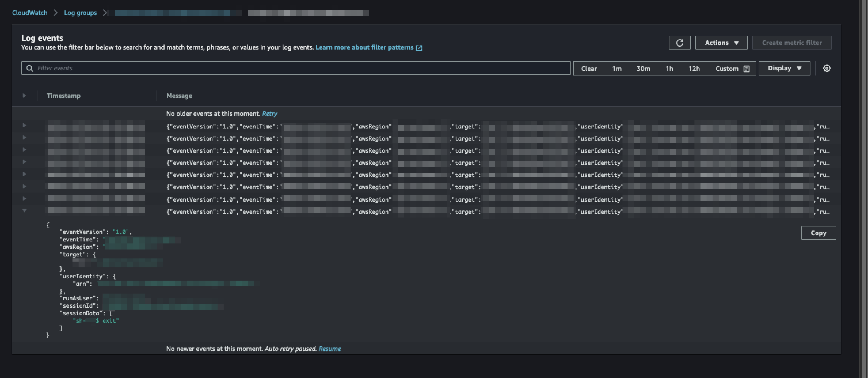Expand the fourth log event row
868x378 pixels.
point(24,162)
